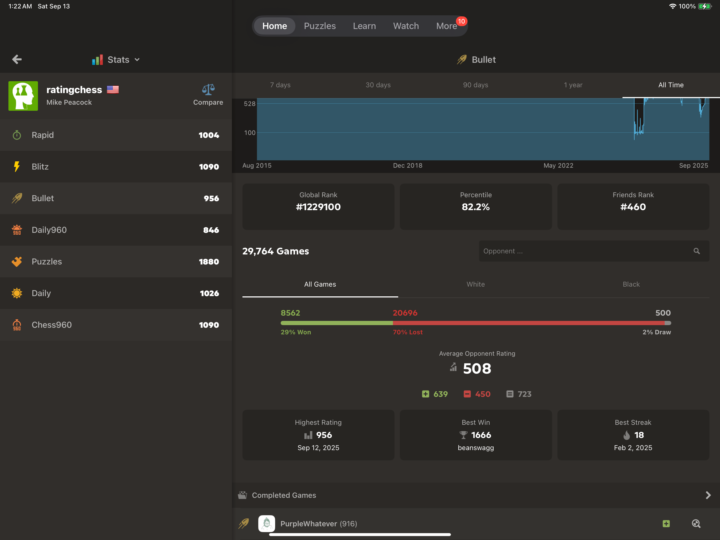Image resolution: width=720 pixels, height=540 pixels.
Task: Open Daily rating 1026 row
Action: point(116,293)
